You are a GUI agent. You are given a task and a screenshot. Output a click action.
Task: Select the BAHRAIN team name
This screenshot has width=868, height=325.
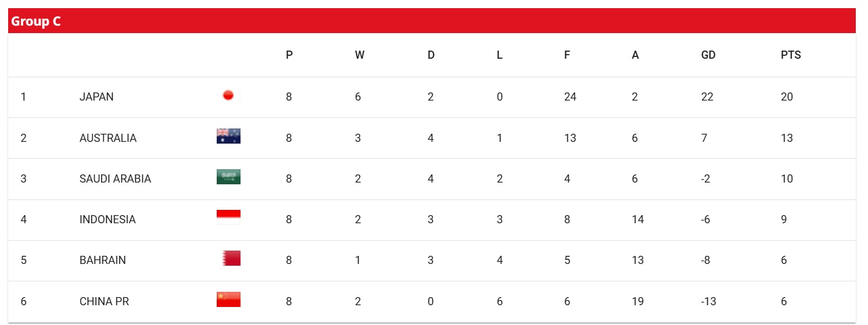(x=103, y=260)
